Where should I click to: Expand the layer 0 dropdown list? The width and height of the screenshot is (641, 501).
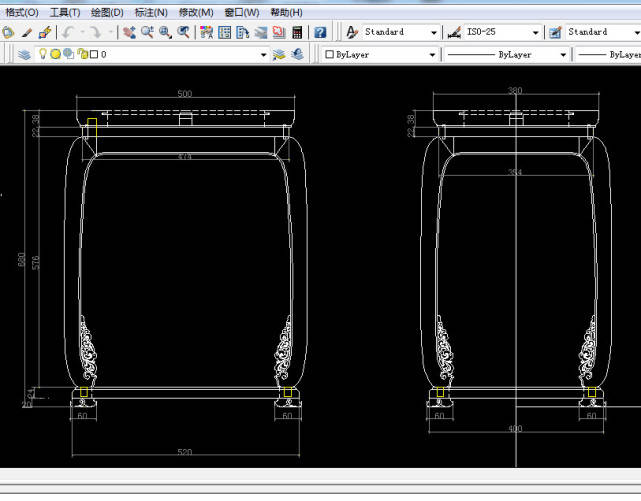263,54
